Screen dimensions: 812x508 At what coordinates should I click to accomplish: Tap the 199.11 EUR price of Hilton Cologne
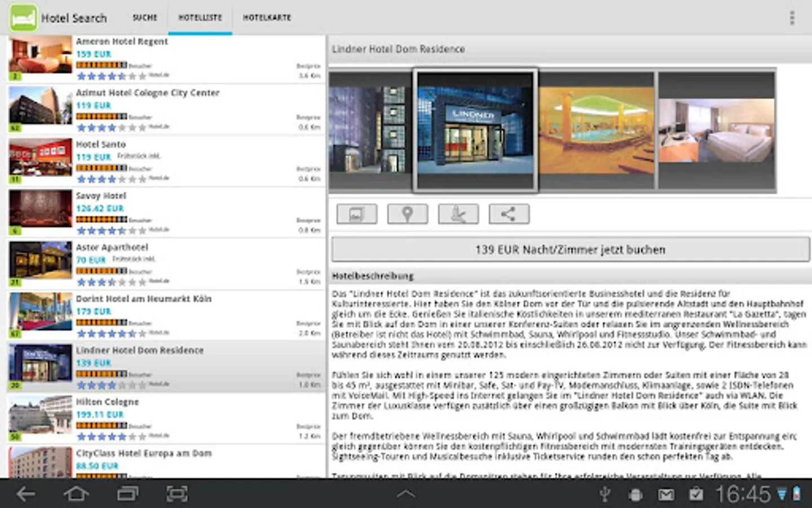(100, 414)
